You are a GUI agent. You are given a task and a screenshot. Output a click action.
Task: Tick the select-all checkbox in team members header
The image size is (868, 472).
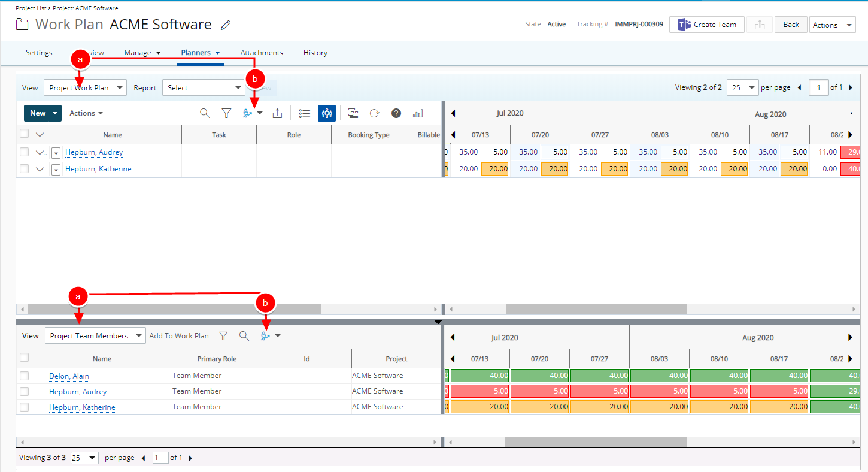(x=24, y=358)
